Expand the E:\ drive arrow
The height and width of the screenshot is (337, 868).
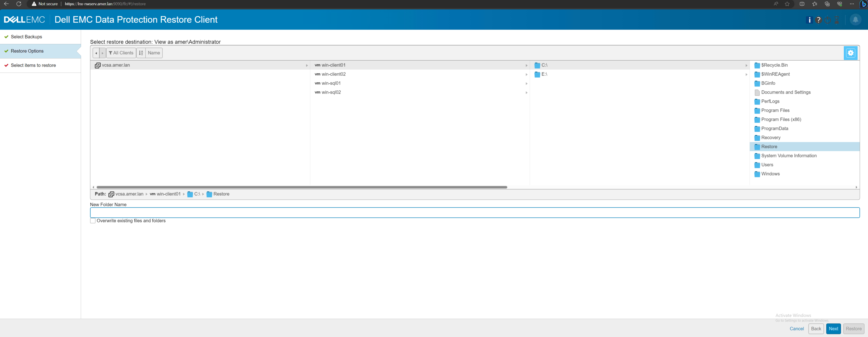(746, 74)
